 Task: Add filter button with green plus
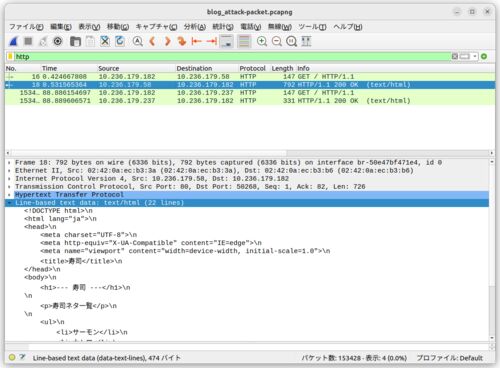(x=484, y=56)
